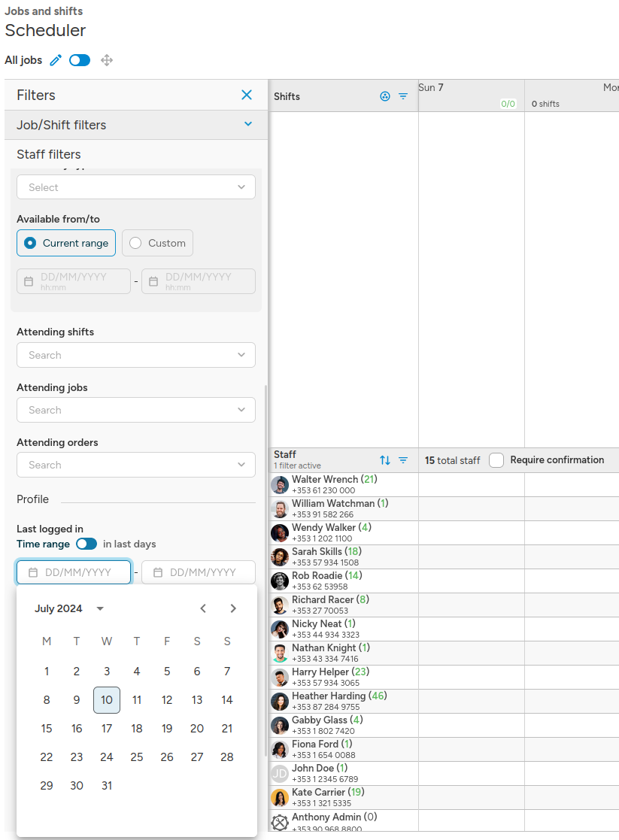Click the 1 filter active label
619x840 pixels.
[x=297, y=466]
